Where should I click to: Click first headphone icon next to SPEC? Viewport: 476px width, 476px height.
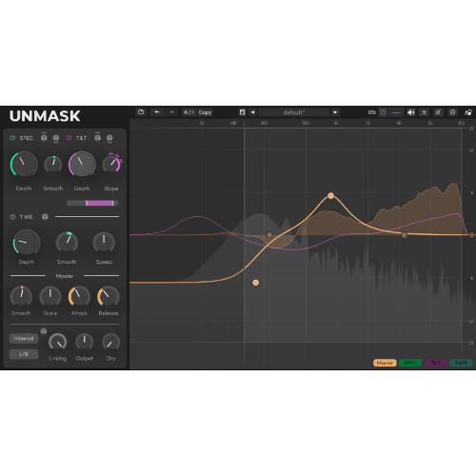[44, 137]
